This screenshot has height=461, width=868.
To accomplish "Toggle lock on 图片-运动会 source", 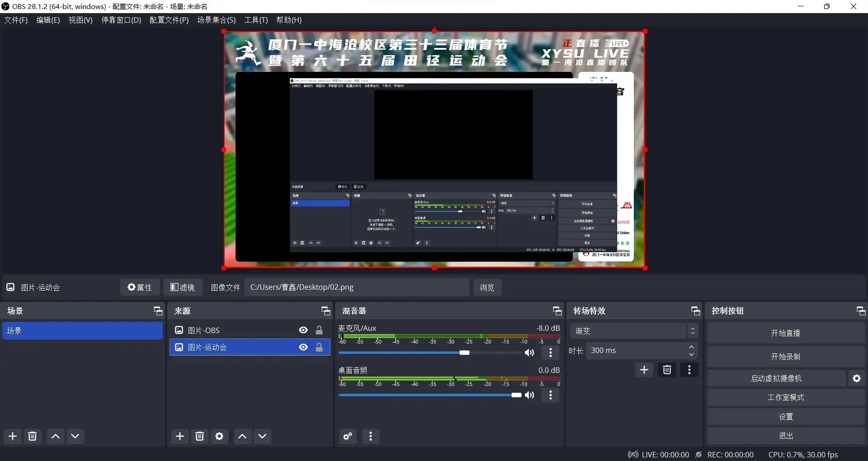I will (x=319, y=347).
